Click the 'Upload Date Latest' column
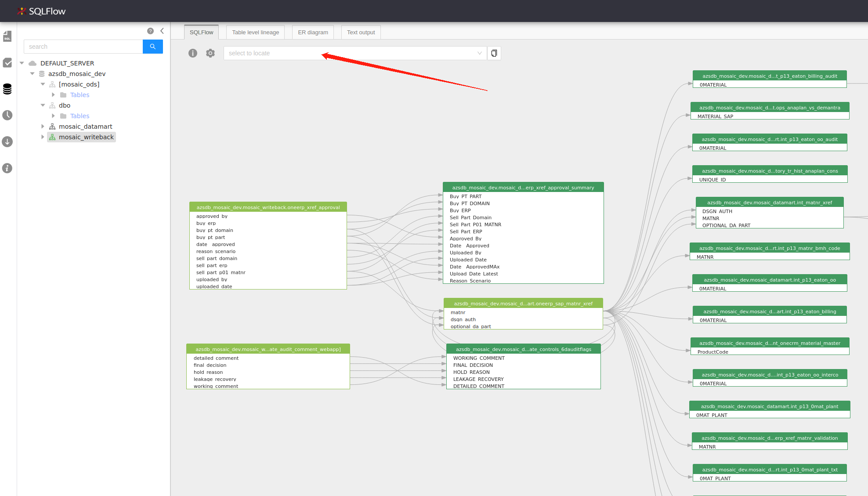The width and height of the screenshot is (868, 496). pyautogui.click(x=474, y=274)
